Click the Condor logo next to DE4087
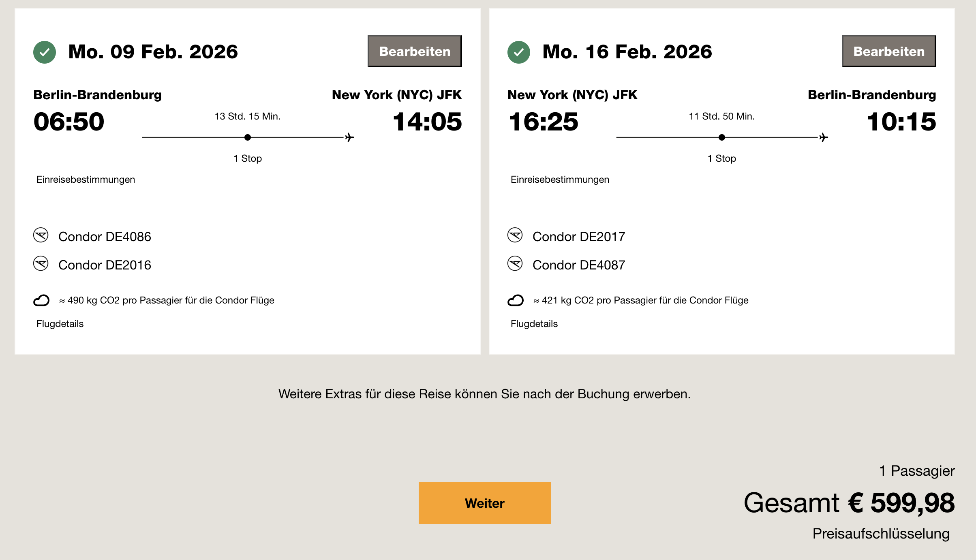The width and height of the screenshot is (976, 560). pyautogui.click(x=515, y=264)
